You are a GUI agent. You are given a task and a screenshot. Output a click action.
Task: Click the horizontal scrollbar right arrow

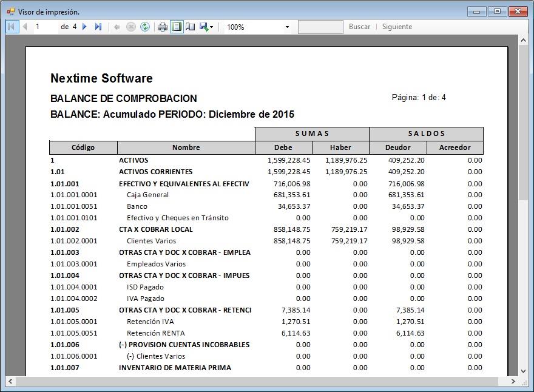tap(513, 382)
